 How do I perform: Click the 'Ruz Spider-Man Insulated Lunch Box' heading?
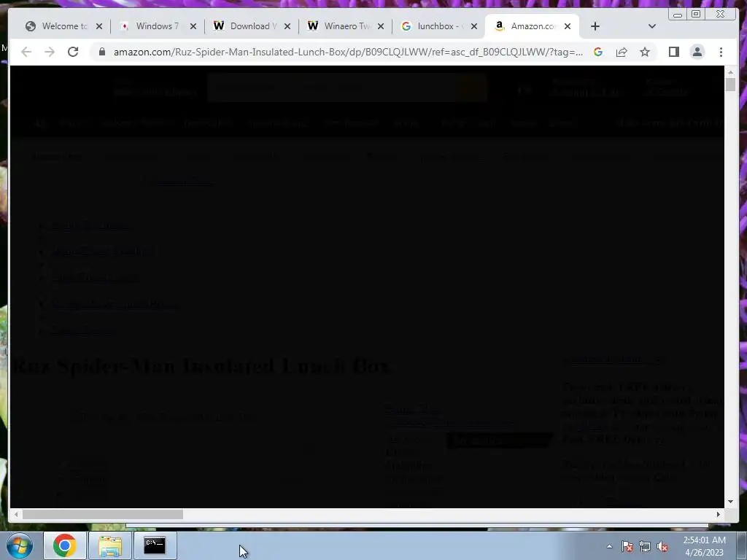tap(201, 366)
